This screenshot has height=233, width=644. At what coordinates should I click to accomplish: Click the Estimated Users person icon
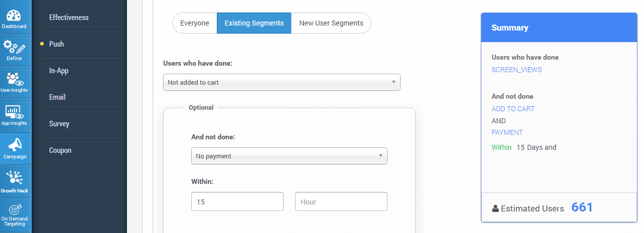(495, 208)
